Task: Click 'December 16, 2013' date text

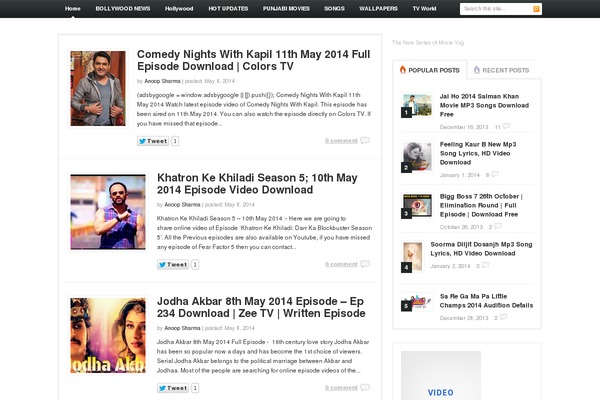Action: pos(464,127)
